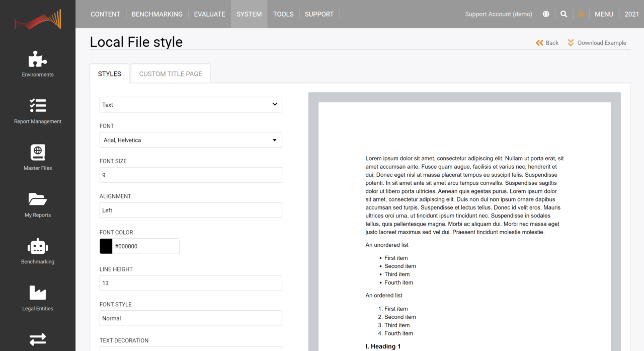Click the Download Example link
Viewport: 644px width, 351px height.
[x=597, y=43]
